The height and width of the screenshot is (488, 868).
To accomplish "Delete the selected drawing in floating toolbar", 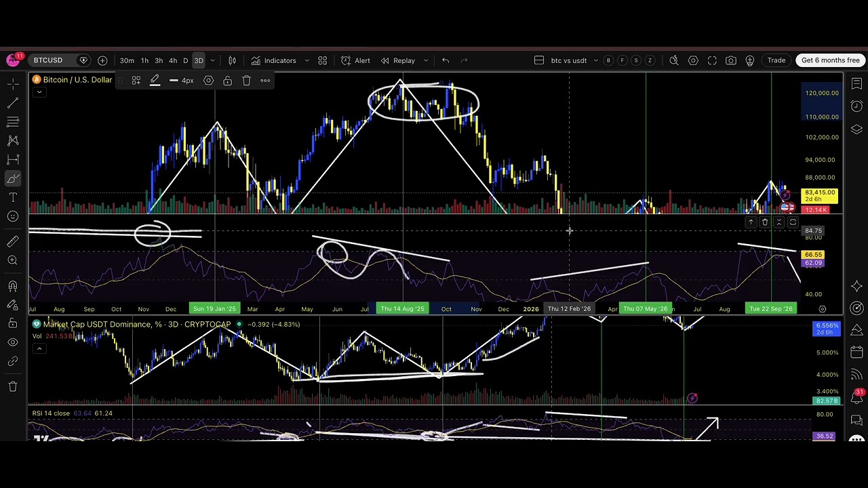I will [247, 81].
